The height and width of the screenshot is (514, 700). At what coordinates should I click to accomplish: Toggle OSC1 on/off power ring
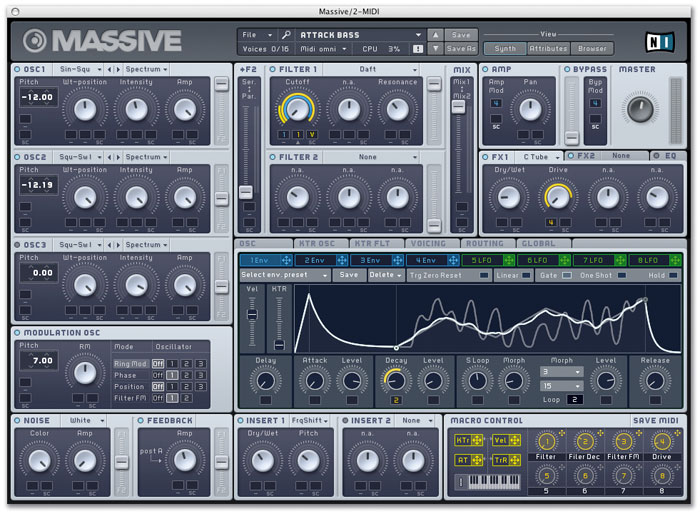(17, 69)
